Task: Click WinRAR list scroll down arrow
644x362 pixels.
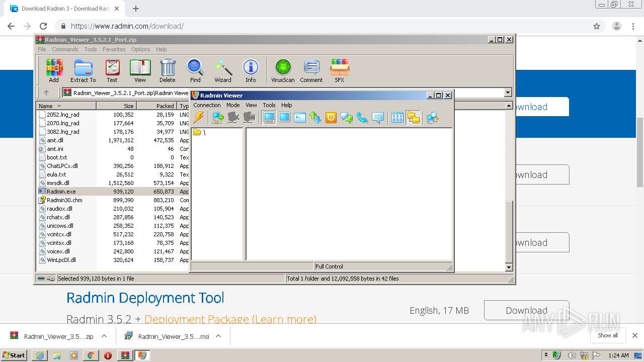Action: point(509,267)
